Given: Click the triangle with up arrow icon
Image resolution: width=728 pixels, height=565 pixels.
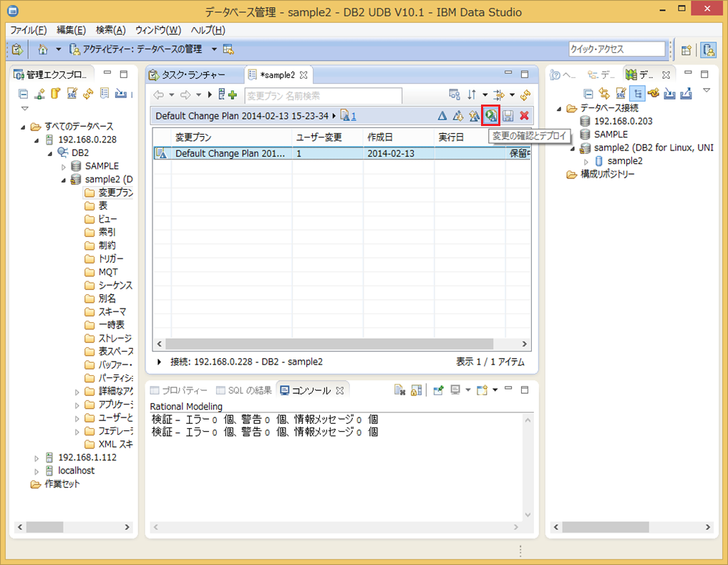Looking at the screenshot, I should coord(474,116).
